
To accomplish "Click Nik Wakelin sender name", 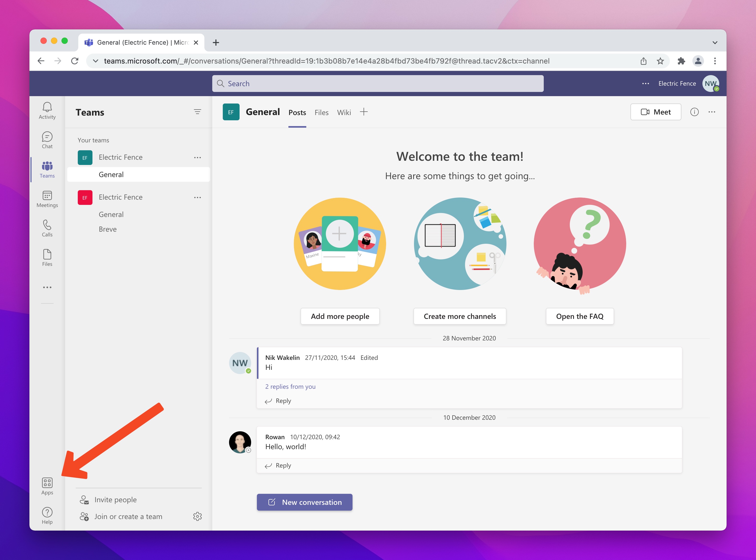I will tap(282, 358).
